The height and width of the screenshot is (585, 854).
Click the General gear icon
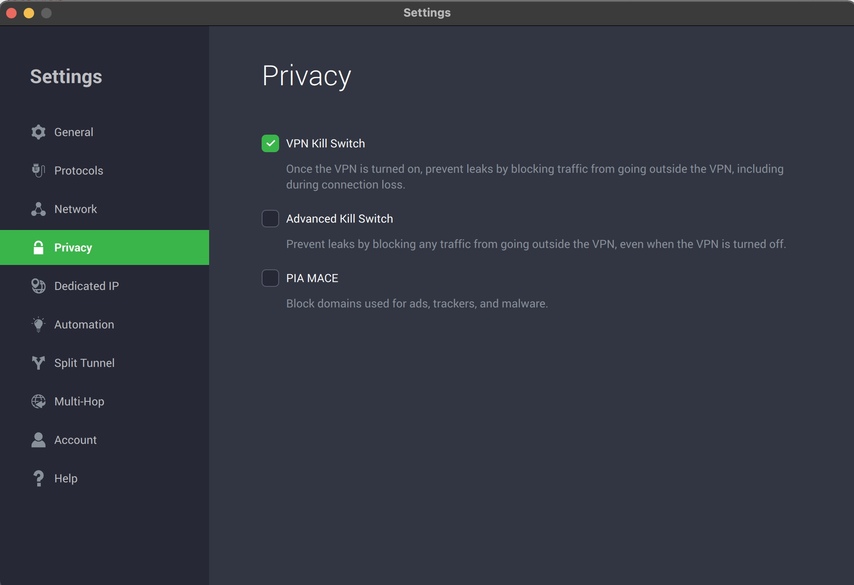click(x=38, y=132)
